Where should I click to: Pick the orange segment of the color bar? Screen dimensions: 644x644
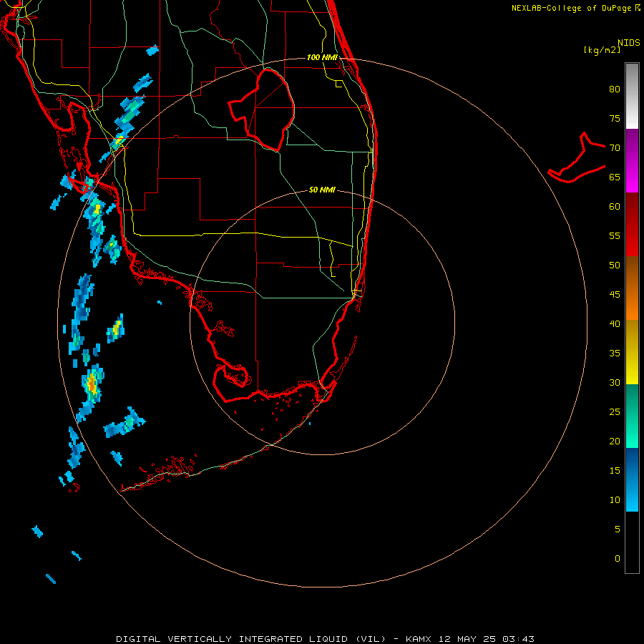[x=632, y=303]
